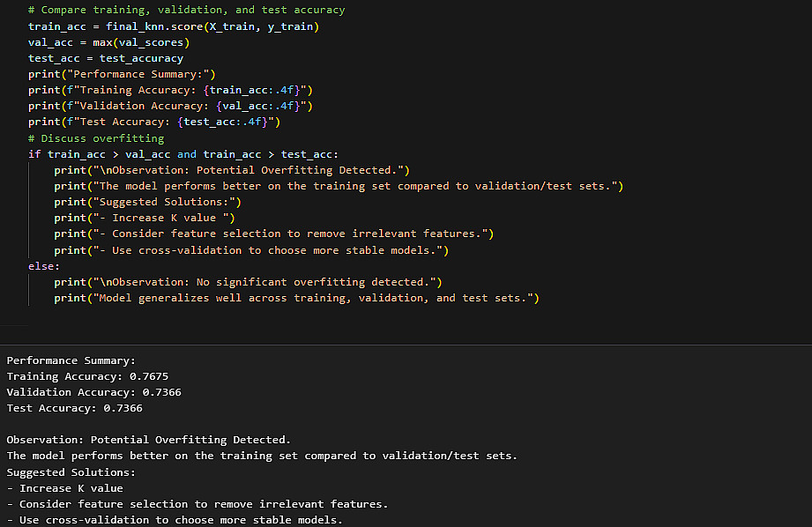Click the comment line about comparing accuracy
This screenshot has width=812, height=527.
click(x=186, y=11)
